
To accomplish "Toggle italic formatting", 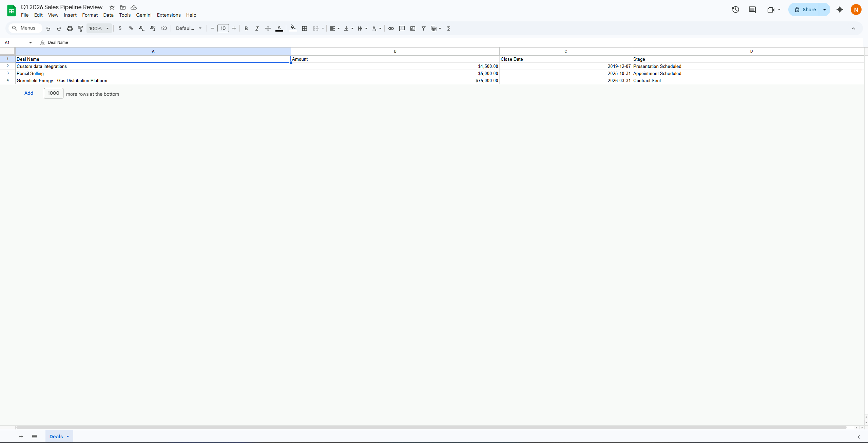I will click(257, 29).
